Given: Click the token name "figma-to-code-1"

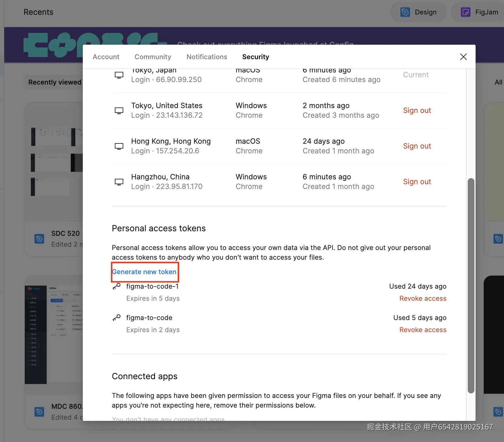Looking at the screenshot, I should 152,286.
